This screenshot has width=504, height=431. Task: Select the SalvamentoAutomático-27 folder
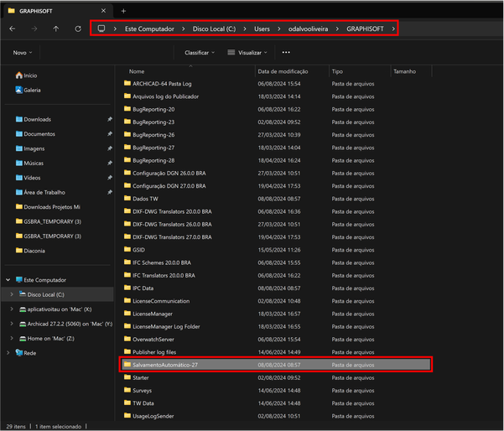(x=164, y=365)
